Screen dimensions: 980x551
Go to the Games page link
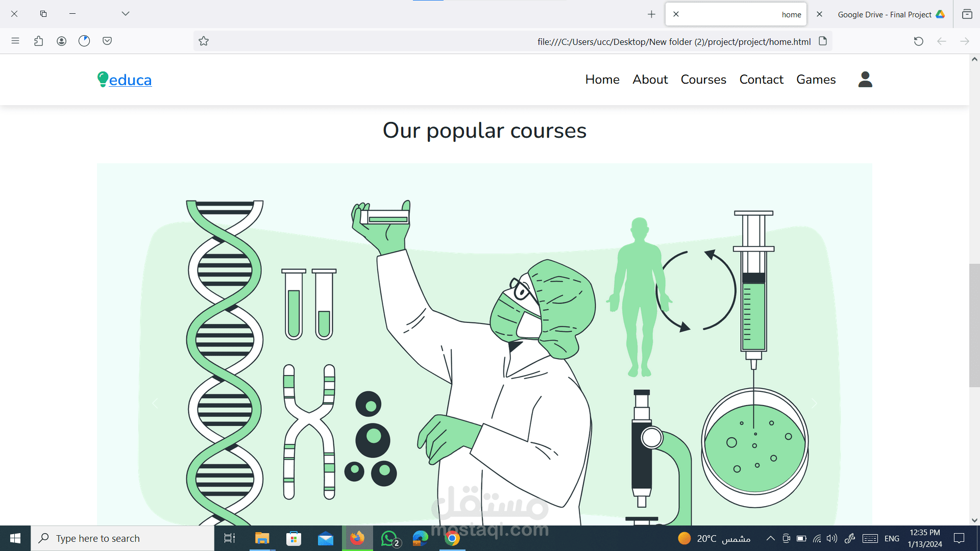click(816, 80)
